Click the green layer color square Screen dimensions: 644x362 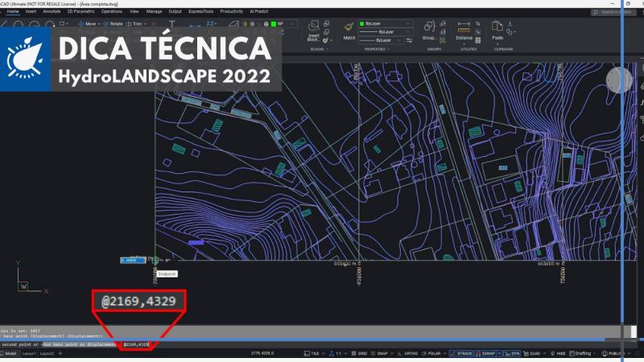274,24
